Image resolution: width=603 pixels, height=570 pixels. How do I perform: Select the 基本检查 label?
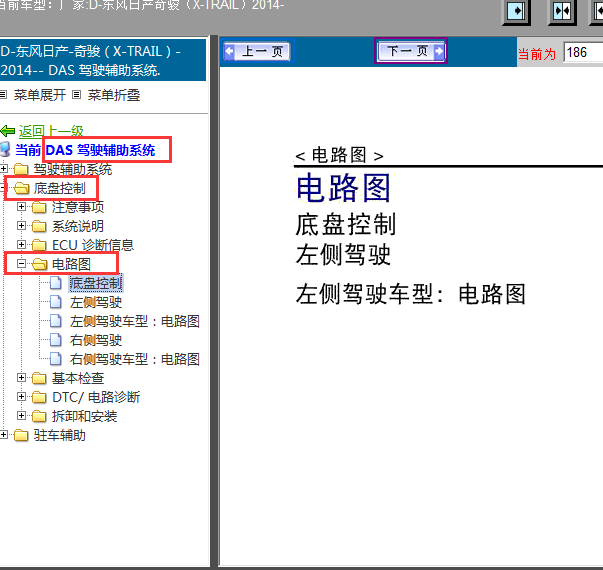pyautogui.click(x=78, y=378)
